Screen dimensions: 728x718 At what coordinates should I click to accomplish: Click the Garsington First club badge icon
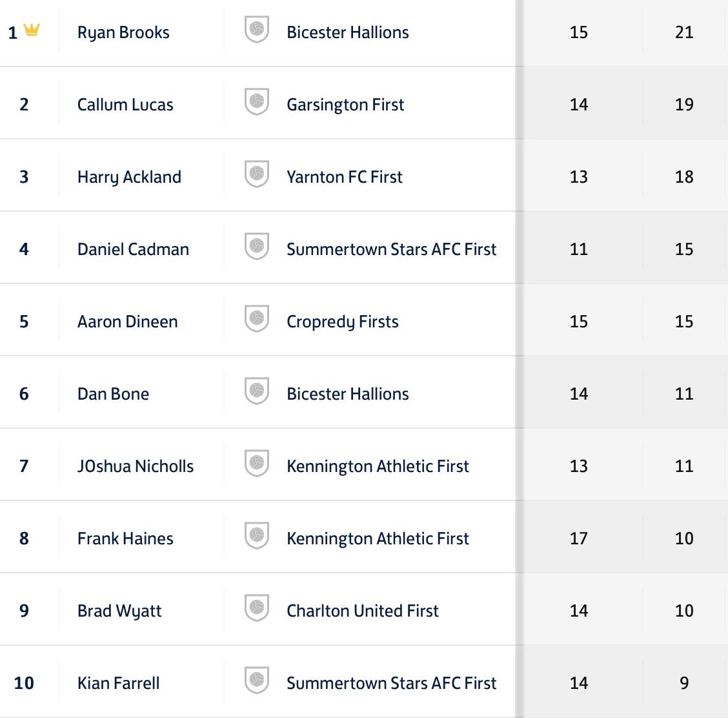coord(257,103)
